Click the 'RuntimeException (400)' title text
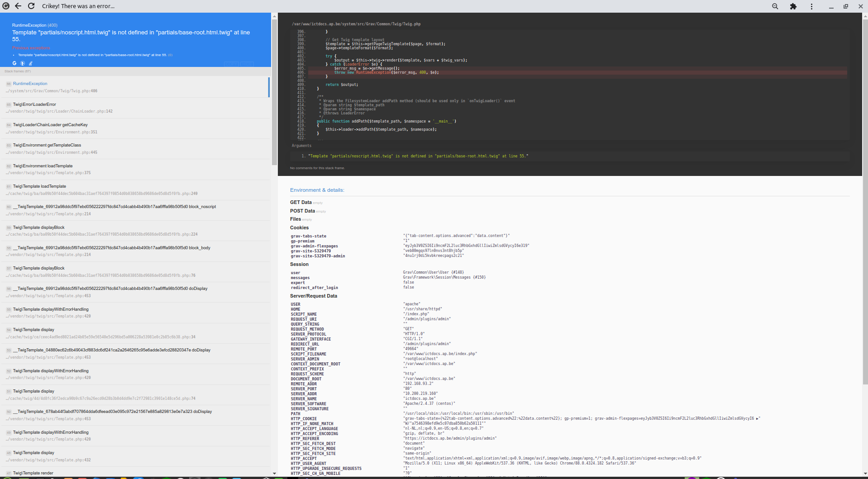868x479 pixels. click(35, 25)
